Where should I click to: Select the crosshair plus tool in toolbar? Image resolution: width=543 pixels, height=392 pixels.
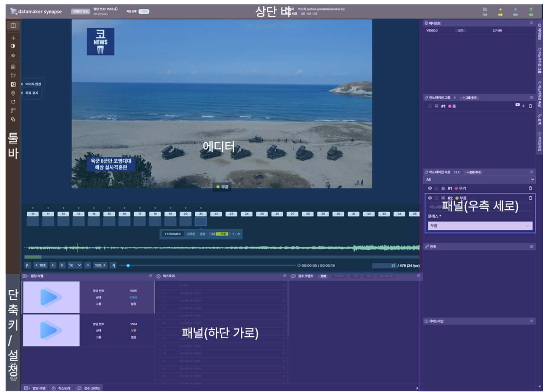coord(13,38)
